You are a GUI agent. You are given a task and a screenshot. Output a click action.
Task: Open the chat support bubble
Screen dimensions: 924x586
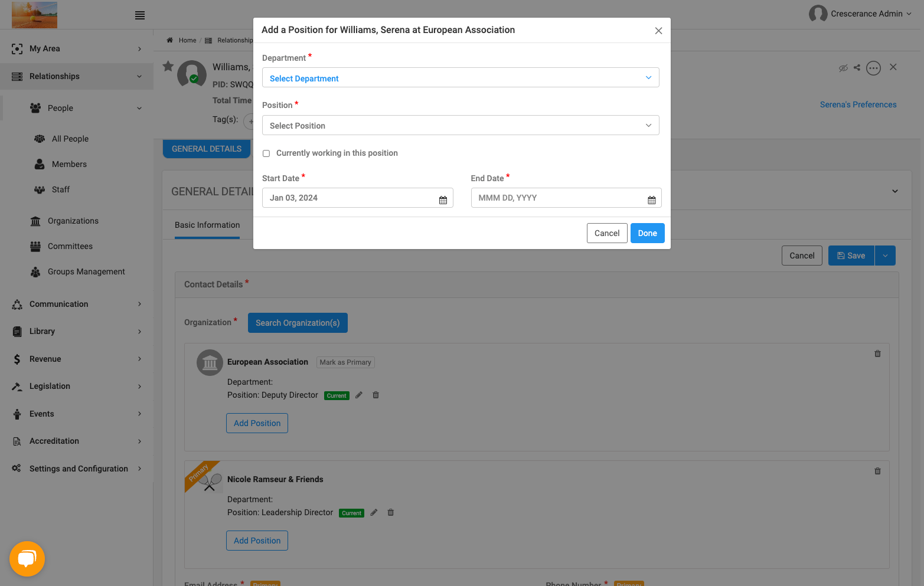(x=27, y=558)
